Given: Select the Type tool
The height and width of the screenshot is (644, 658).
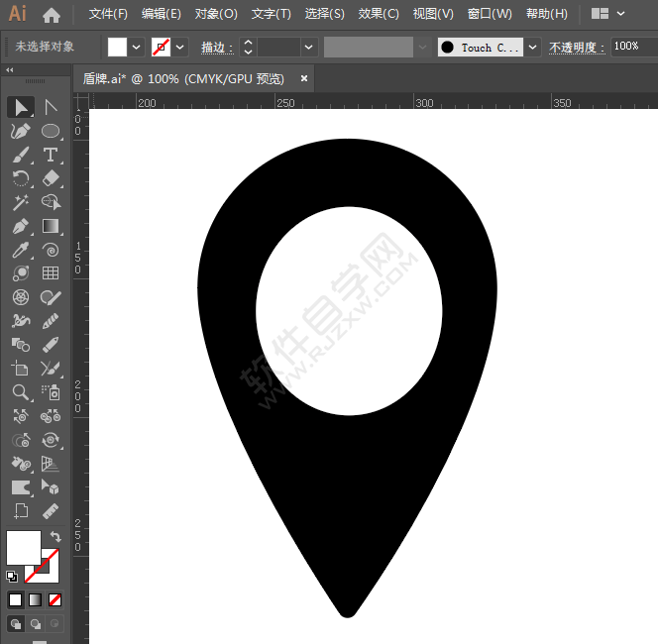Looking at the screenshot, I should pos(51,155).
